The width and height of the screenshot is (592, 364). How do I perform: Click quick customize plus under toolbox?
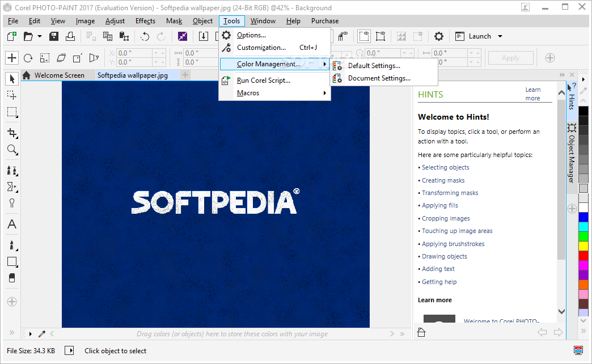coord(12,302)
